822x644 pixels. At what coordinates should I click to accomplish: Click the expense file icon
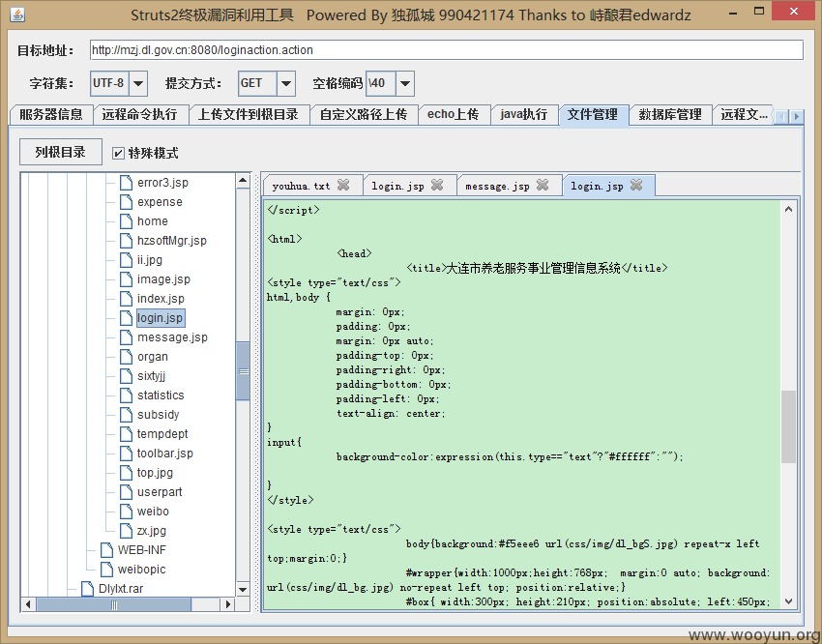(126, 202)
